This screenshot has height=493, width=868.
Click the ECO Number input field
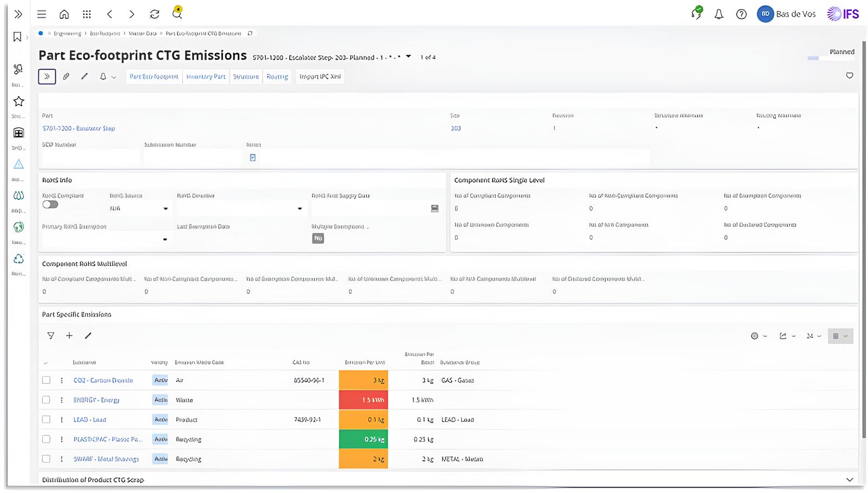(91, 157)
